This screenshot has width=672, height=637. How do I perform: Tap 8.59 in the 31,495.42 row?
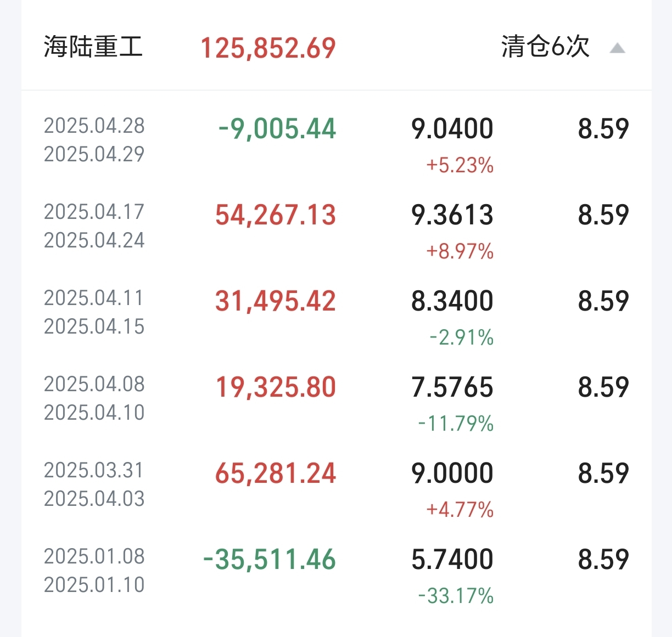point(603,301)
